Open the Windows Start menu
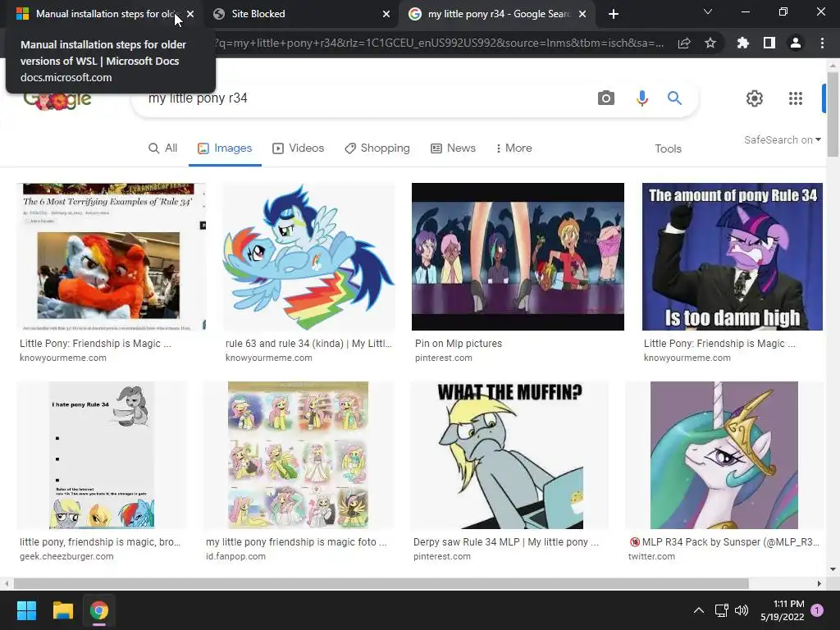 pyautogui.click(x=26, y=610)
